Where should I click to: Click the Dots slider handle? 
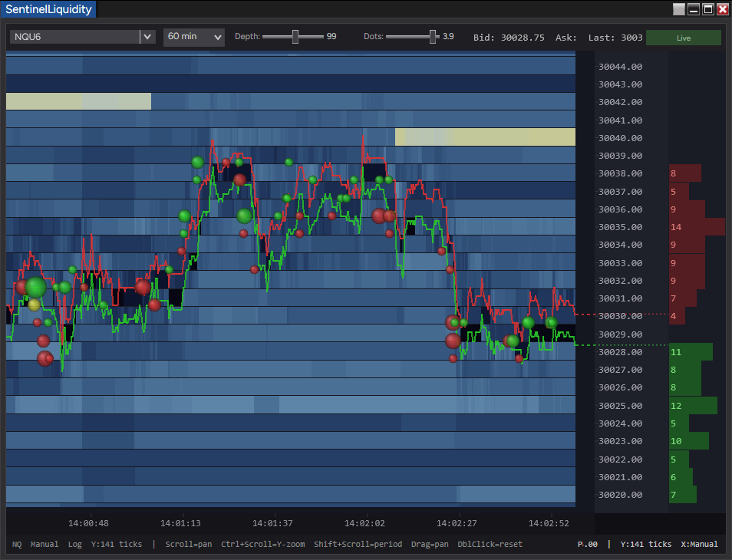tap(433, 37)
